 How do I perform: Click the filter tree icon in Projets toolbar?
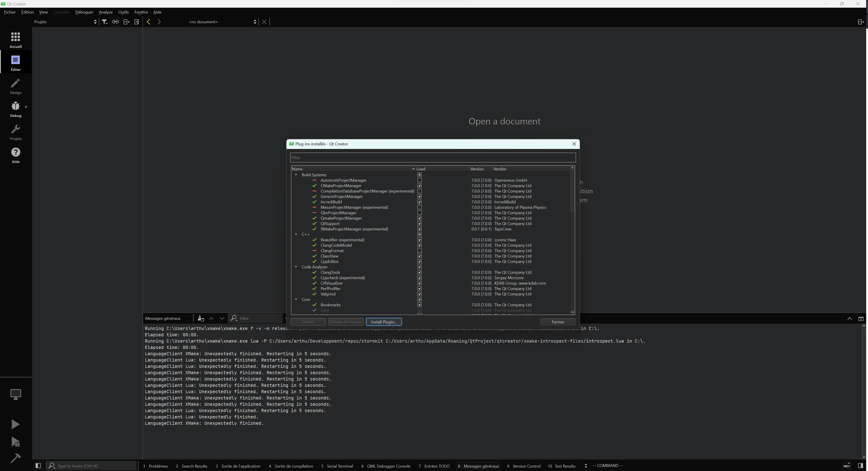tap(105, 22)
